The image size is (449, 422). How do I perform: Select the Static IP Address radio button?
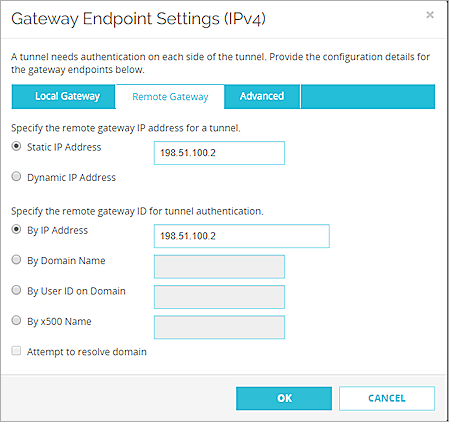click(16, 146)
